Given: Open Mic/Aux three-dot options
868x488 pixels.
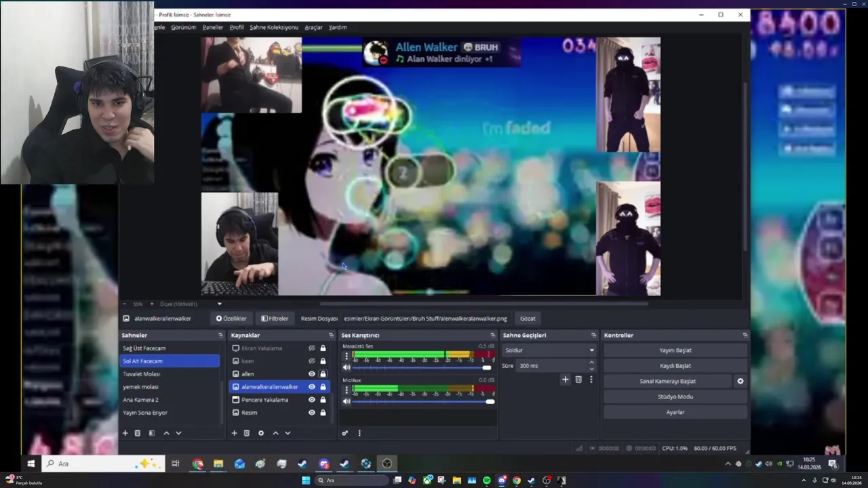Looking at the screenshot, I should point(347,390).
